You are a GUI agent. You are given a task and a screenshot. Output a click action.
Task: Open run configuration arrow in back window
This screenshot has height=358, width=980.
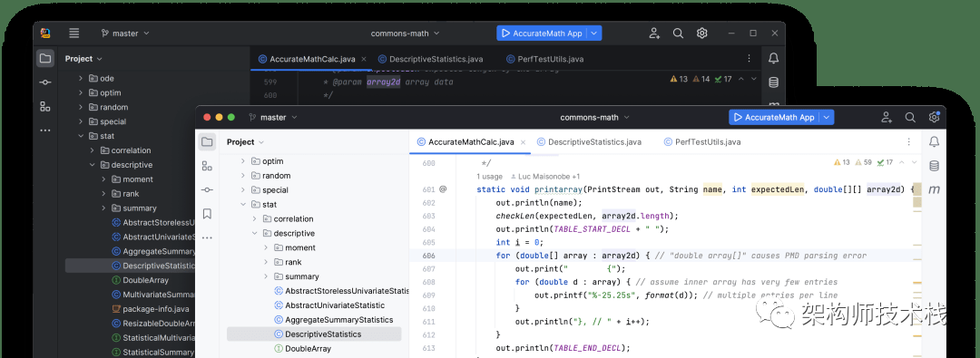(594, 34)
